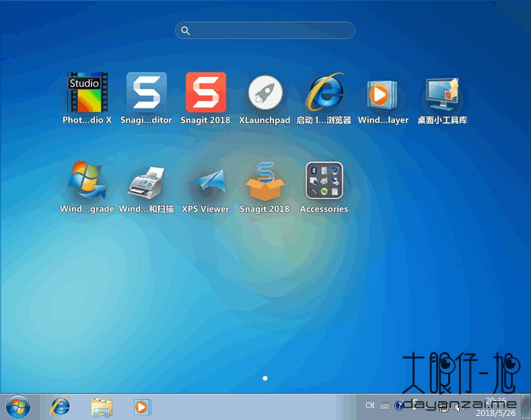This screenshot has width=531, height=420.
Task: Launch the XPS Viewer app
Action: tap(207, 182)
